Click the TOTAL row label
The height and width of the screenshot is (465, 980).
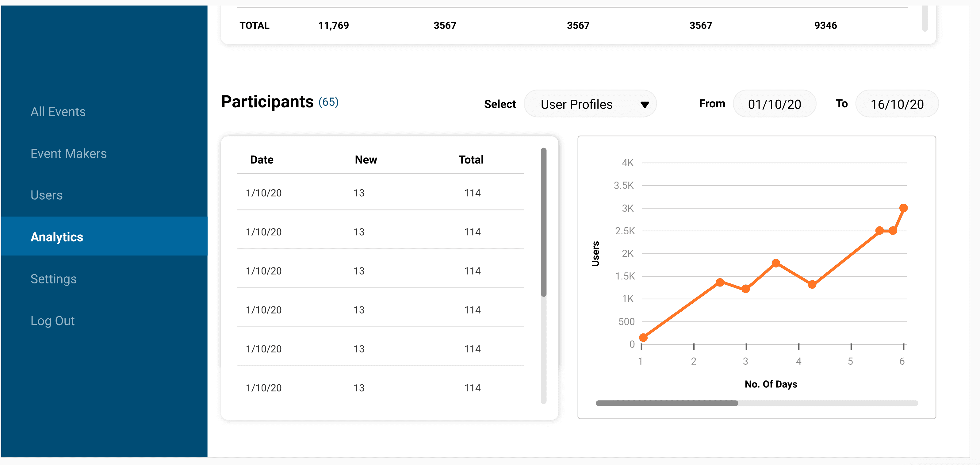pyautogui.click(x=255, y=25)
